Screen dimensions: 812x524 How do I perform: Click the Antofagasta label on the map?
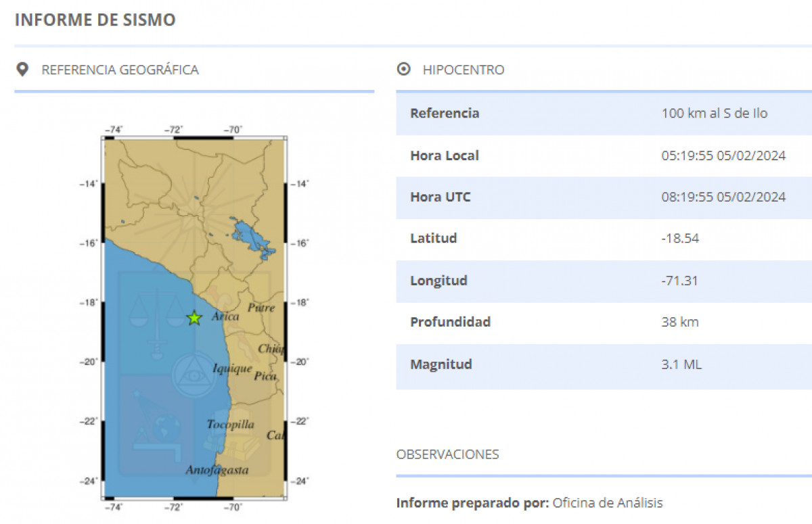217,470
